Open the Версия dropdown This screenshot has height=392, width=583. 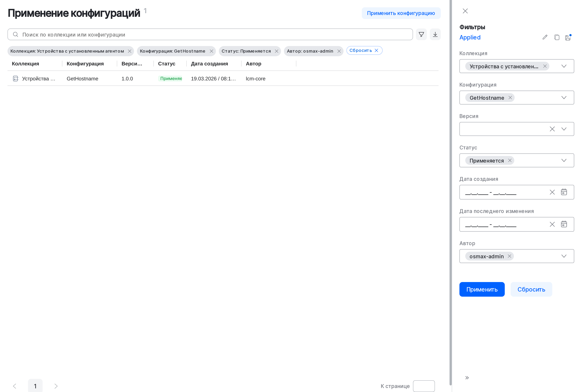click(564, 129)
